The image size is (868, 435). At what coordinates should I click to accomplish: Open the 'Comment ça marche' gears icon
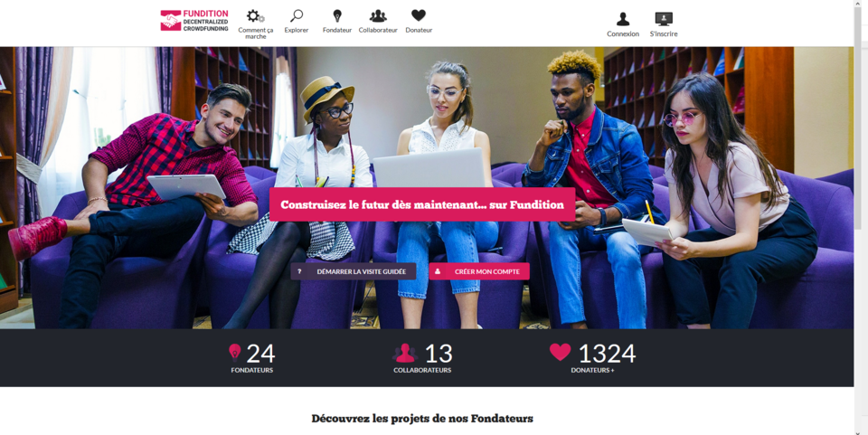click(255, 16)
